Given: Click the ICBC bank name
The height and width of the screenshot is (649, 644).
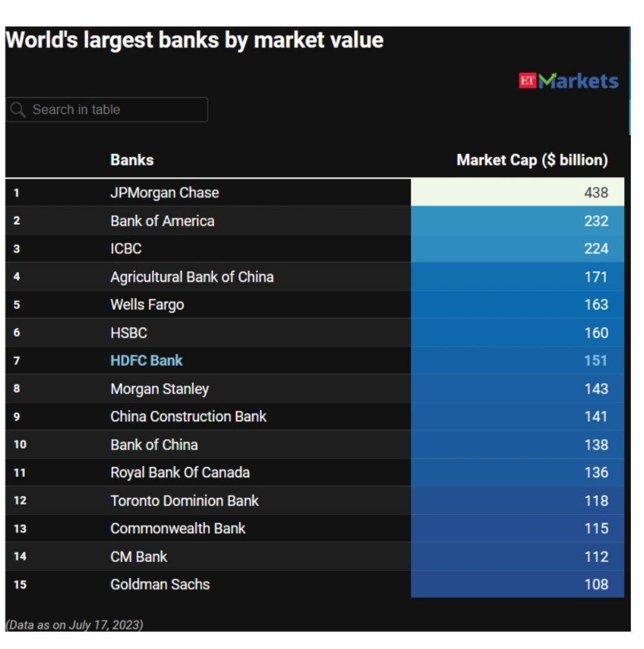Looking at the screenshot, I should click(126, 249).
